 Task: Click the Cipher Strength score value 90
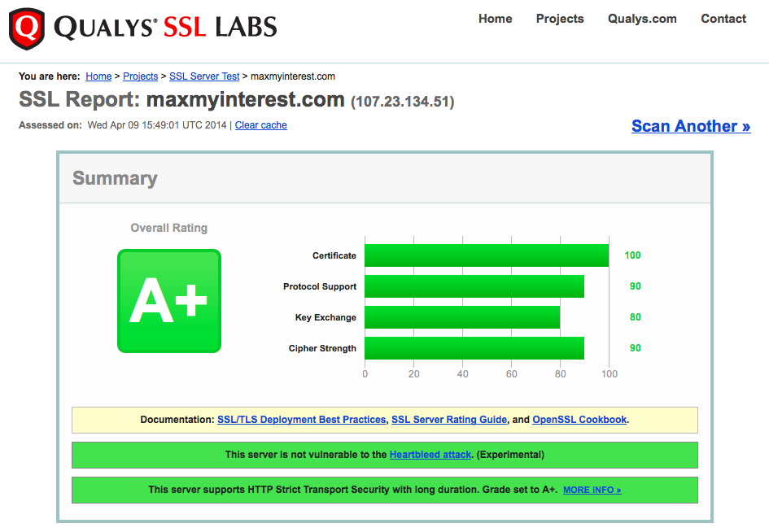[635, 348]
